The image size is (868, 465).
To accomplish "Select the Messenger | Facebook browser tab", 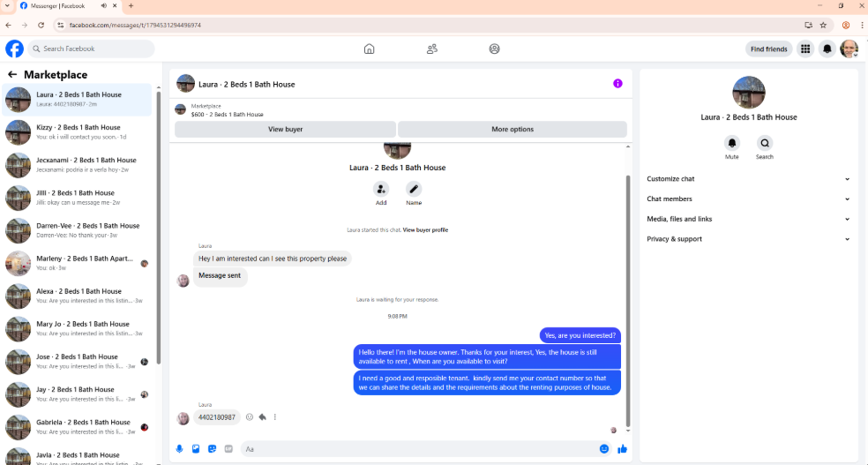I will tap(68, 5).
